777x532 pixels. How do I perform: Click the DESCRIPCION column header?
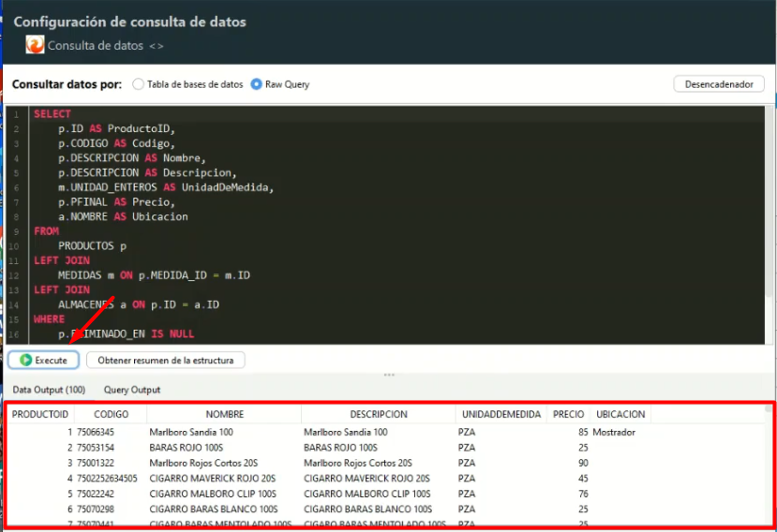(x=378, y=414)
